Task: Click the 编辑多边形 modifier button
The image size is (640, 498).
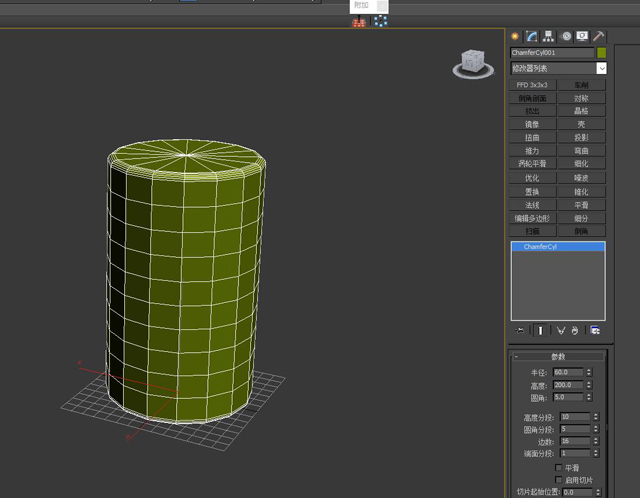Action: coord(532,218)
